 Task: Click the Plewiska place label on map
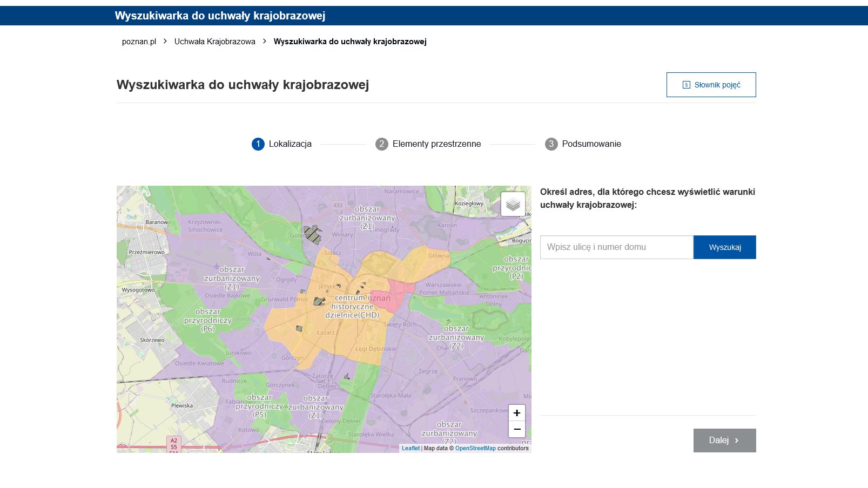coord(182,405)
